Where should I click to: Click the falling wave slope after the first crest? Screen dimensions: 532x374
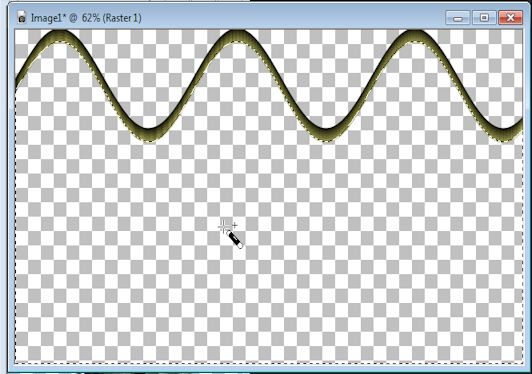click(103, 86)
